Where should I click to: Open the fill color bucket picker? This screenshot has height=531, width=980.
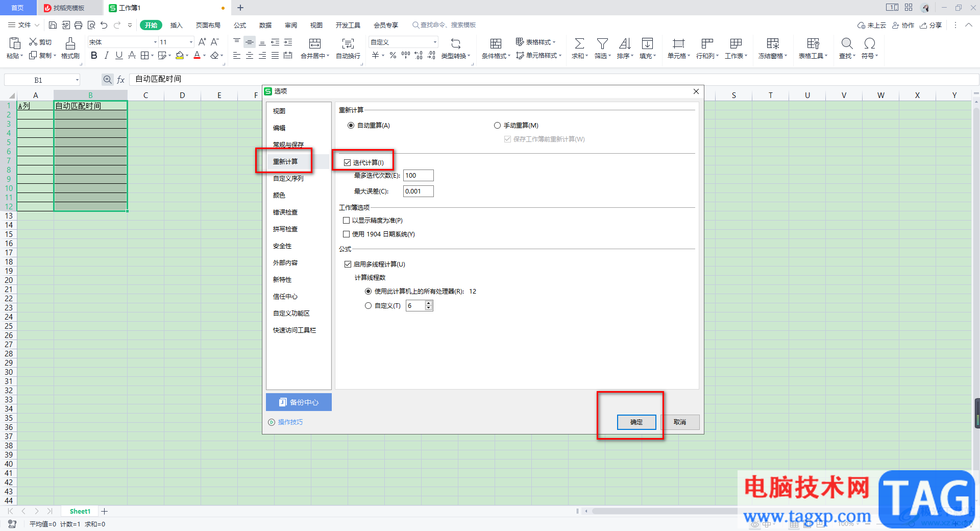coord(179,55)
